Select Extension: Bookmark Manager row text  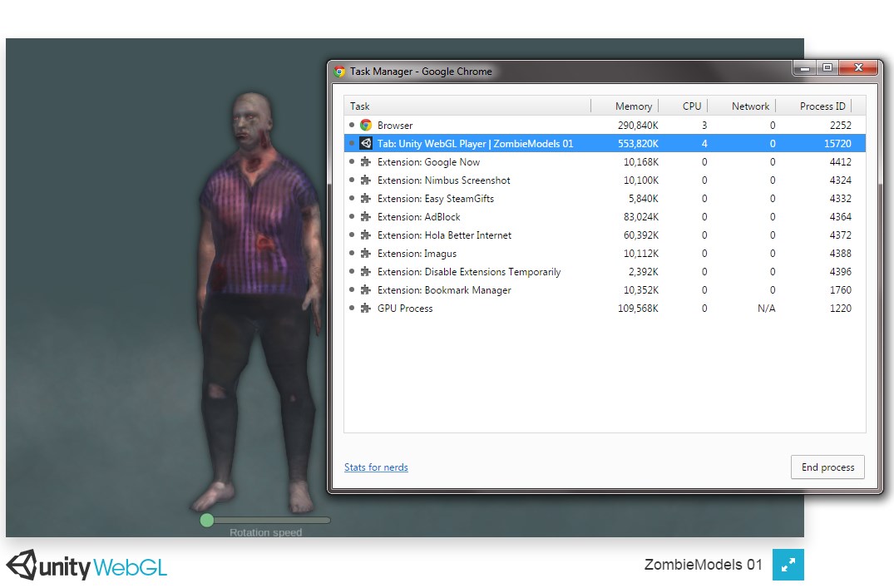pyautogui.click(x=444, y=289)
